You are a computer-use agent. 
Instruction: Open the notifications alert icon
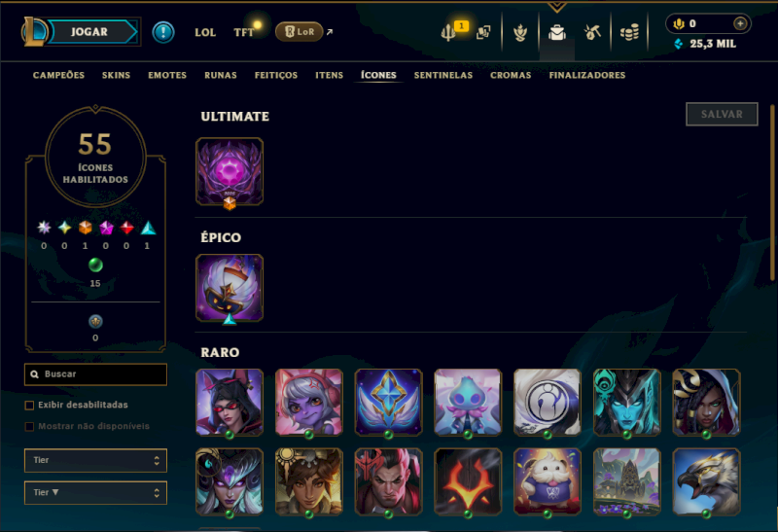(162, 32)
